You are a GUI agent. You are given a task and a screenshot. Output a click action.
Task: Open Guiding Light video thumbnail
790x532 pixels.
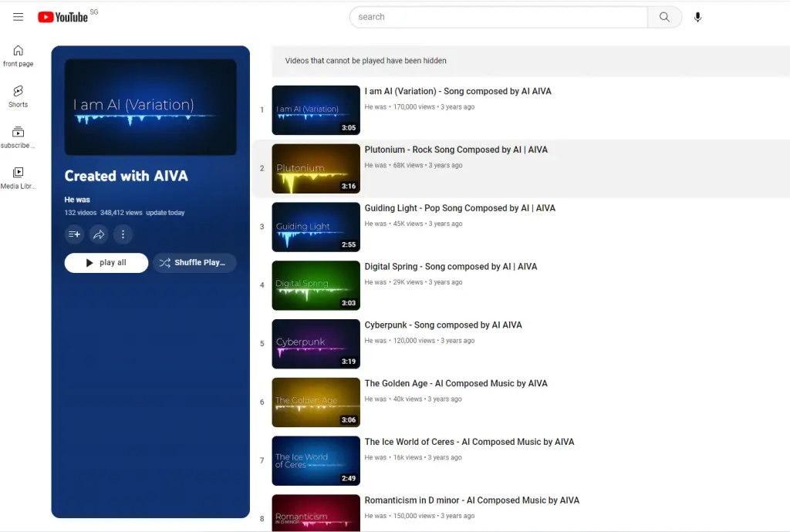tap(316, 227)
